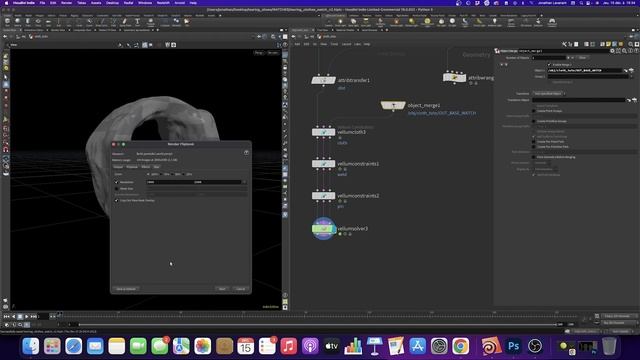Click the Object 1 path field

[585, 71]
